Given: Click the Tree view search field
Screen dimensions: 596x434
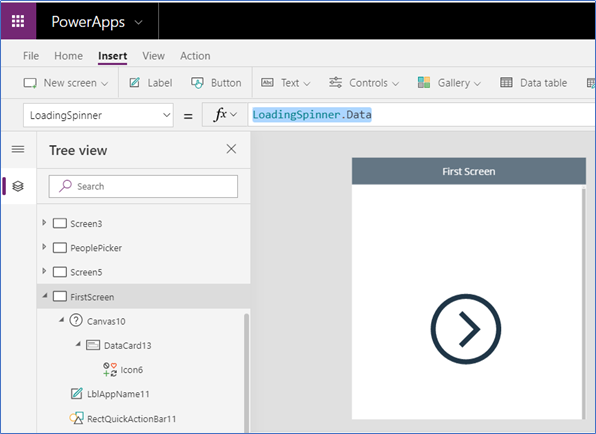Looking at the screenshot, I should [x=143, y=186].
